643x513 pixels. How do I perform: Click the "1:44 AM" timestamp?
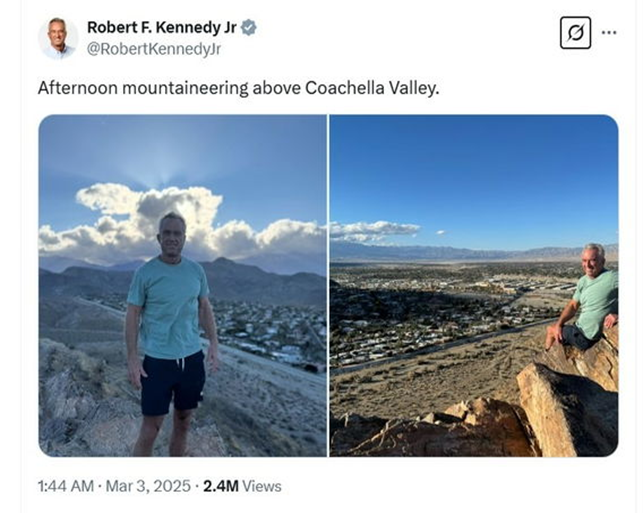(x=66, y=486)
